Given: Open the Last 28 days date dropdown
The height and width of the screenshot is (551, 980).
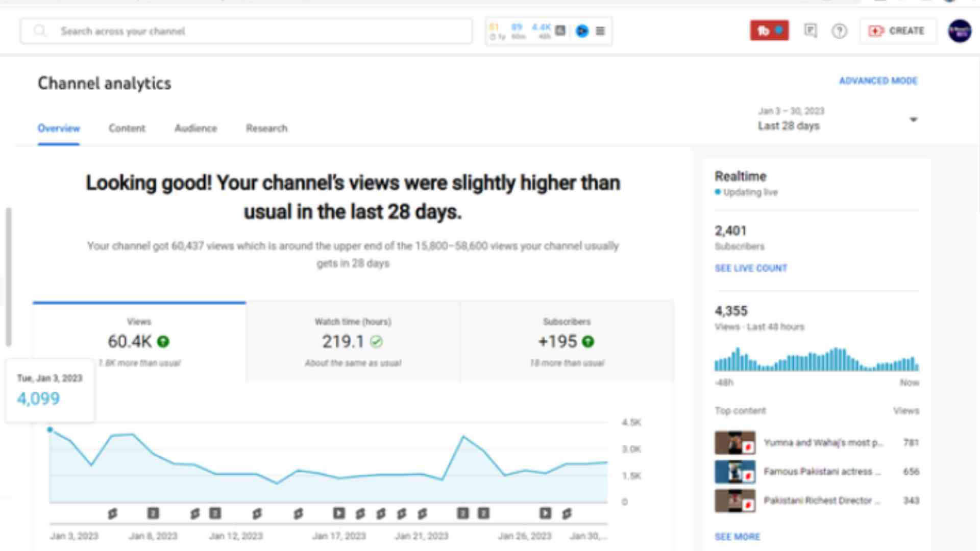Looking at the screenshot, I should 789,126.
